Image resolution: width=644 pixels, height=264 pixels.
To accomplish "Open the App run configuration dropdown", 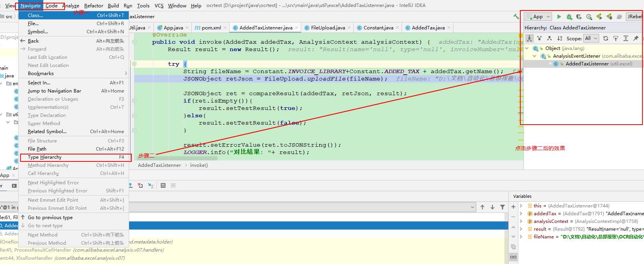I will pos(538,17).
